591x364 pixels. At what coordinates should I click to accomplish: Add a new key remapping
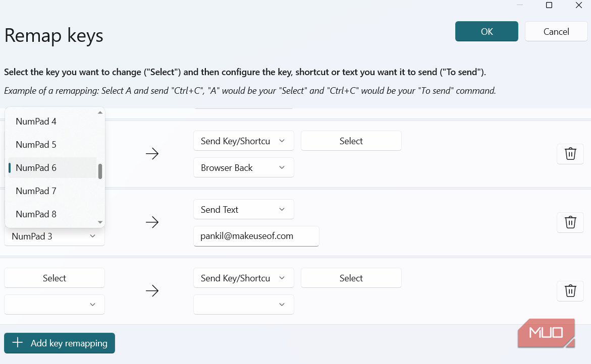pyautogui.click(x=60, y=343)
